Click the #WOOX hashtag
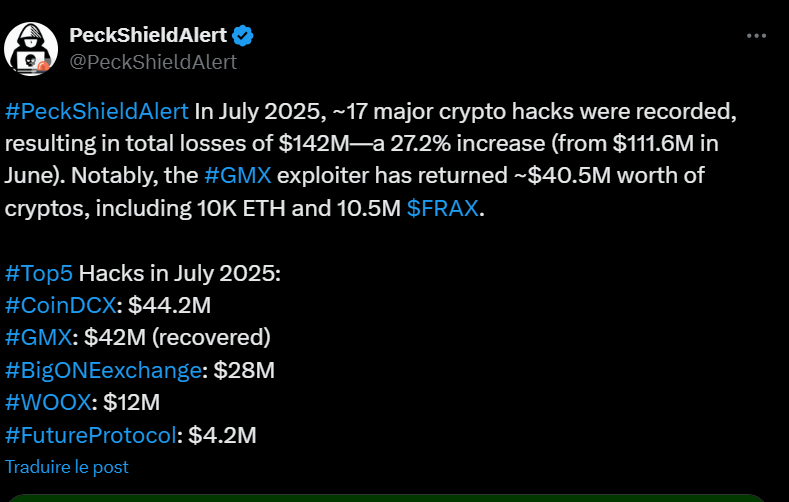 coord(48,402)
